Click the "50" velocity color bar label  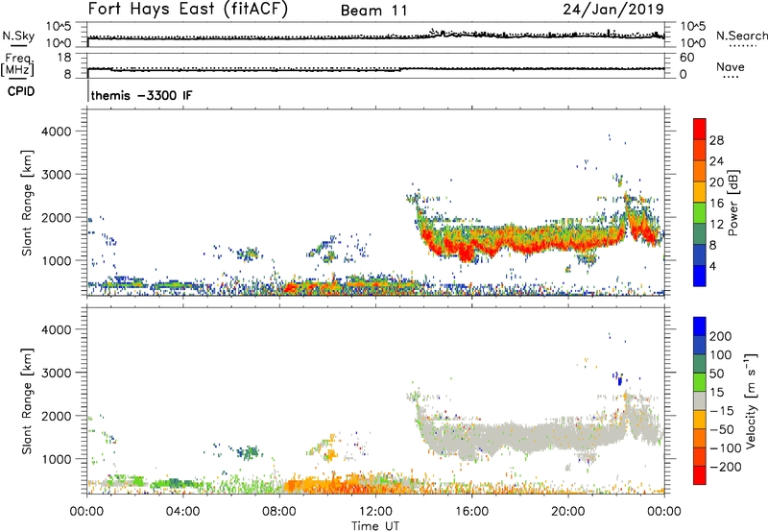coord(716,374)
